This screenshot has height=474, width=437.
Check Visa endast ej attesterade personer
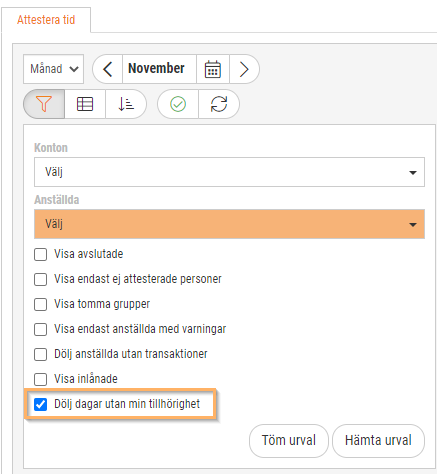(x=41, y=279)
